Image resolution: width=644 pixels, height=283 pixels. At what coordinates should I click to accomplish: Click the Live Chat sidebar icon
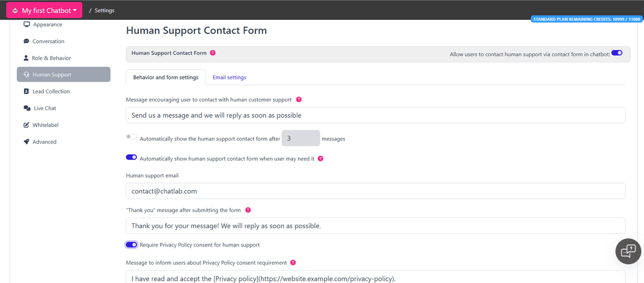point(27,108)
